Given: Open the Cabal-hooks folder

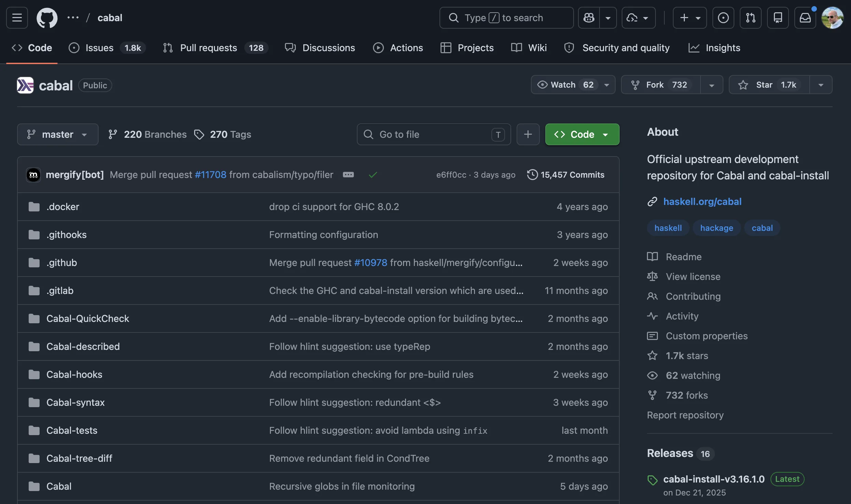Looking at the screenshot, I should click(74, 374).
